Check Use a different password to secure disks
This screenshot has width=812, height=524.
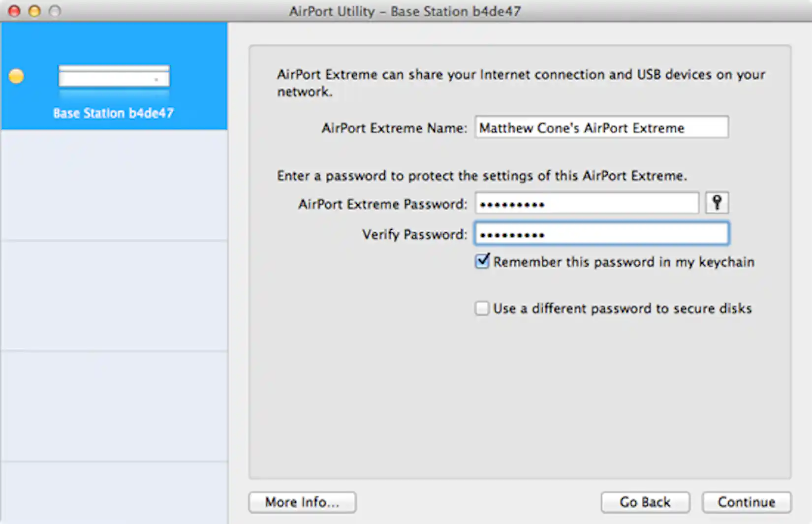point(481,308)
